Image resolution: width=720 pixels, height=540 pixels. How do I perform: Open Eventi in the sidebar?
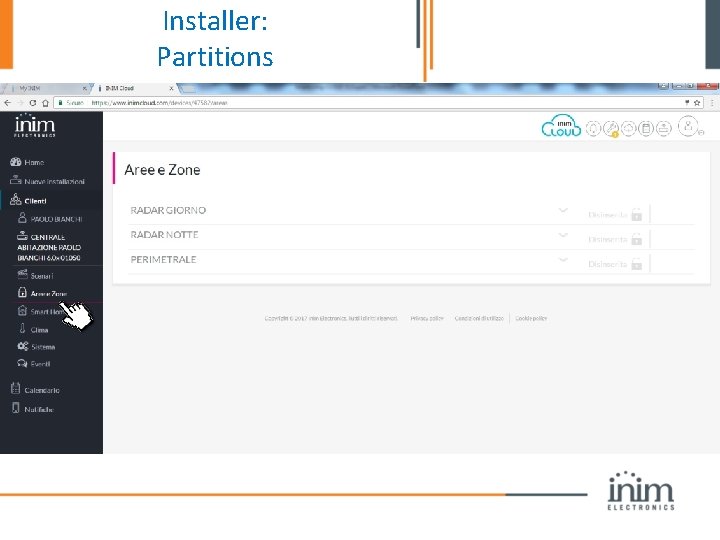34,364
